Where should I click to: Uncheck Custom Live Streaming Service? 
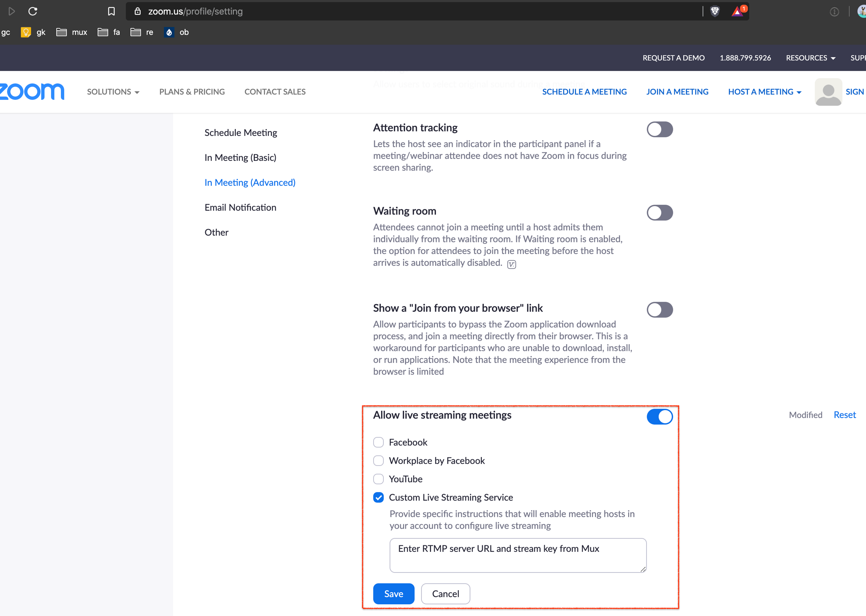(378, 497)
